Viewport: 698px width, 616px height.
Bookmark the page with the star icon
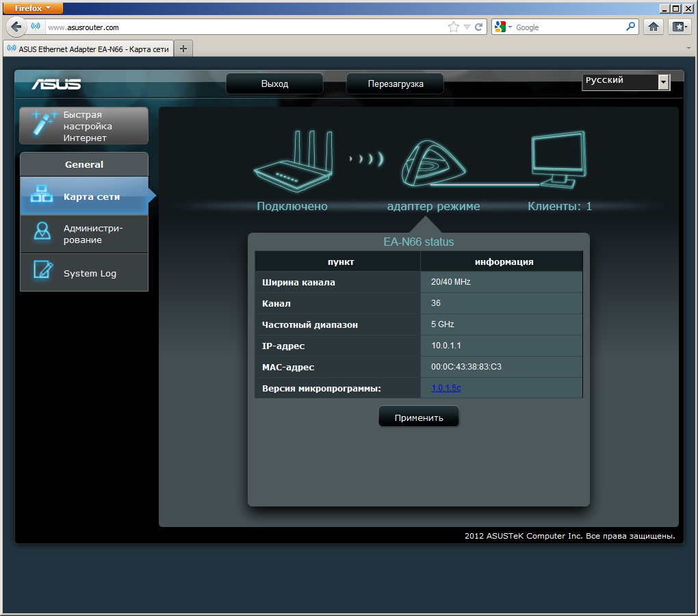453,27
